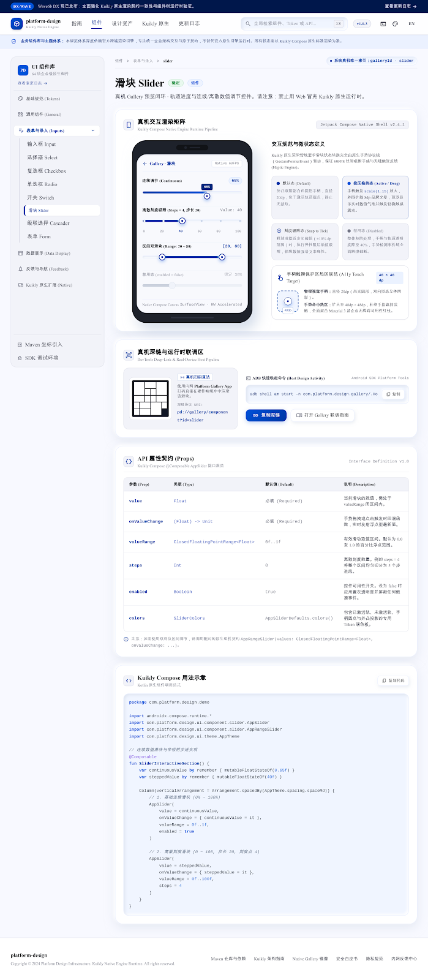Viewport: 428px width, 980px height.
Task: Expand 反馈与导航 (Feedback) sidebar group
Action: tap(58, 269)
